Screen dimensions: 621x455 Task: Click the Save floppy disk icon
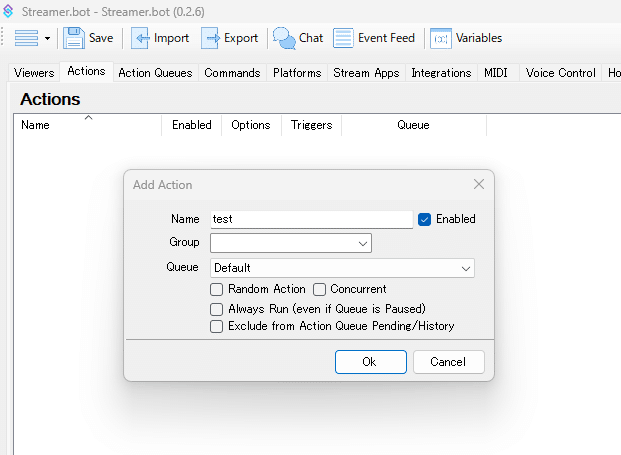pyautogui.click(x=74, y=38)
